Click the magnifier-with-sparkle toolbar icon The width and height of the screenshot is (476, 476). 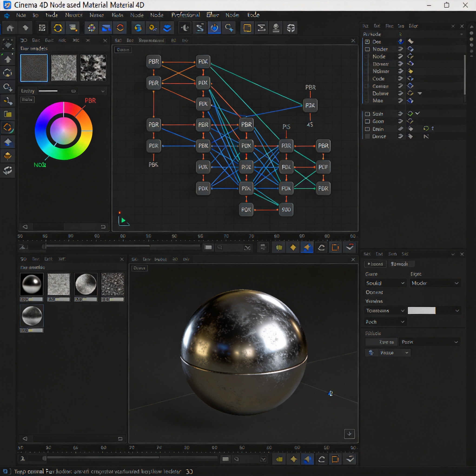point(229,28)
